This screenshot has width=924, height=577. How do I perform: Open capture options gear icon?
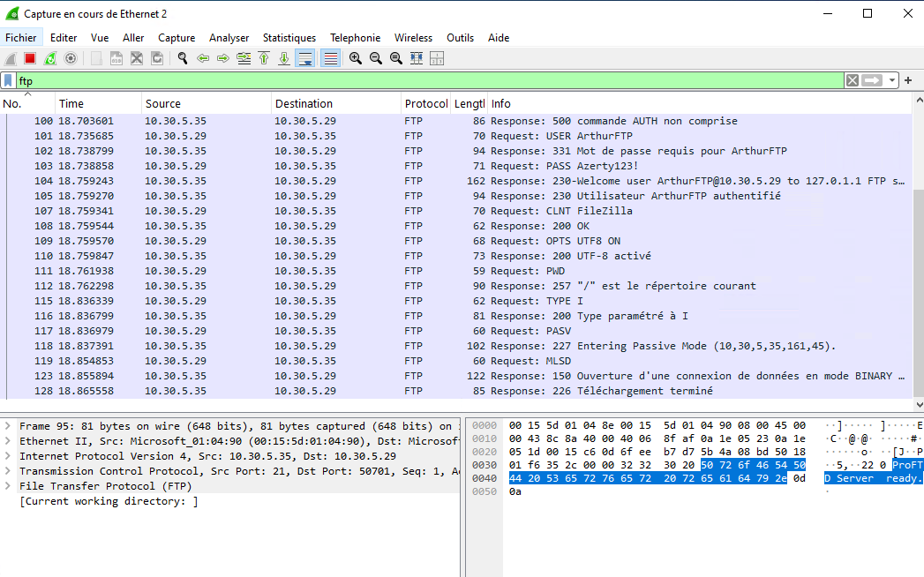coord(71,58)
